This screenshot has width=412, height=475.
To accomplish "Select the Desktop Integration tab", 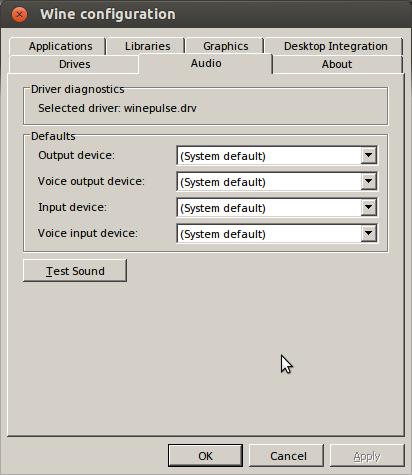I will tap(334, 46).
